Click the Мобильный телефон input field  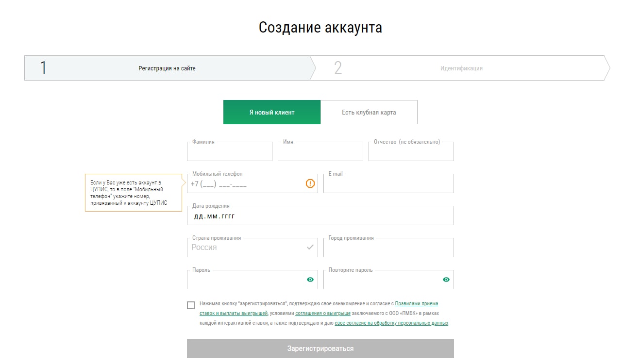(x=245, y=184)
